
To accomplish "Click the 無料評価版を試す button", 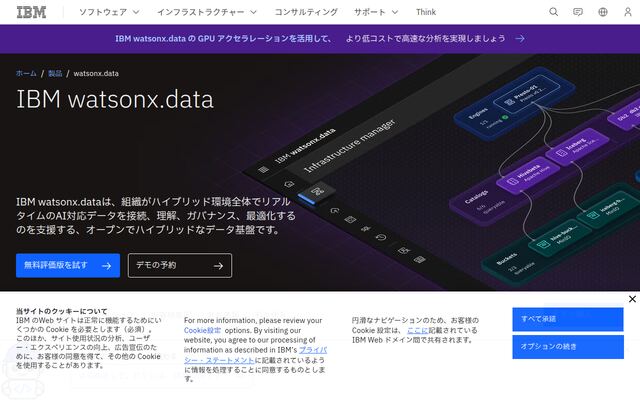I will (x=68, y=265).
